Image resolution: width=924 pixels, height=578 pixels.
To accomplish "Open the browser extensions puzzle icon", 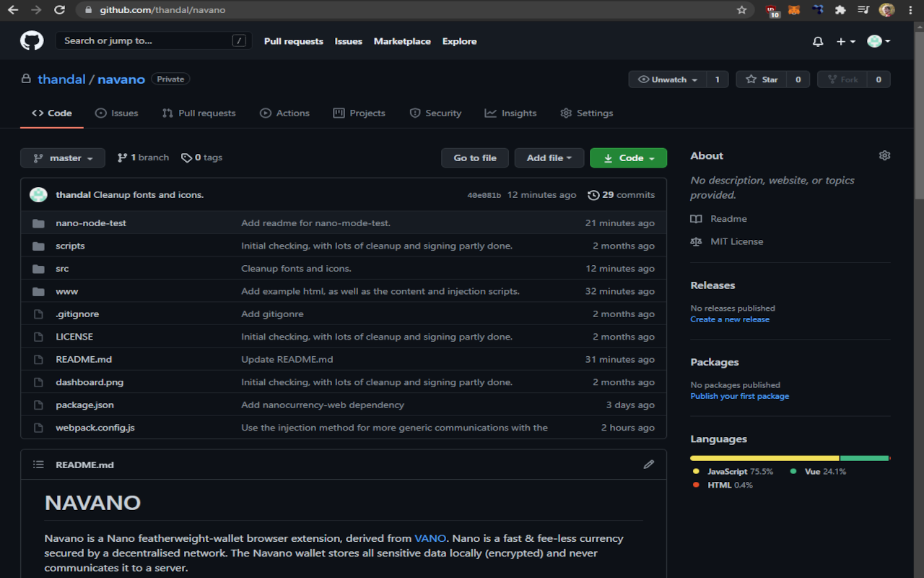I will pyautogui.click(x=840, y=10).
